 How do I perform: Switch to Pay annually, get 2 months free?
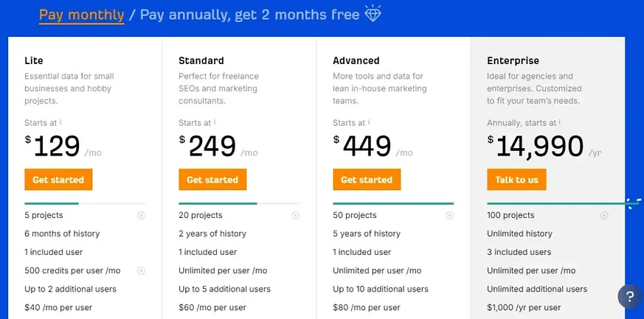pos(250,15)
